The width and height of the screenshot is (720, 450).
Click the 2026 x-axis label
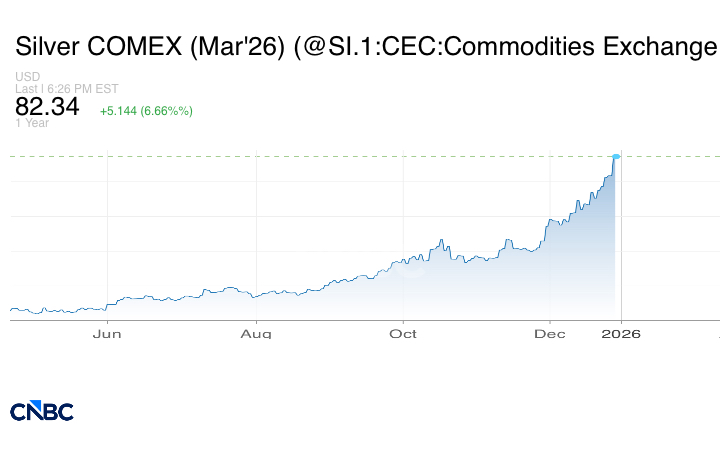point(621,333)
